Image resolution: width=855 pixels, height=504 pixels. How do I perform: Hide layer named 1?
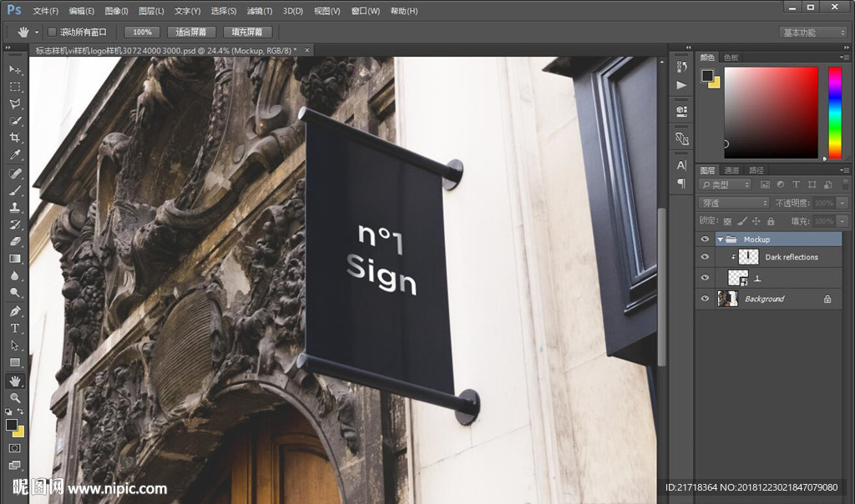[705, 278]
